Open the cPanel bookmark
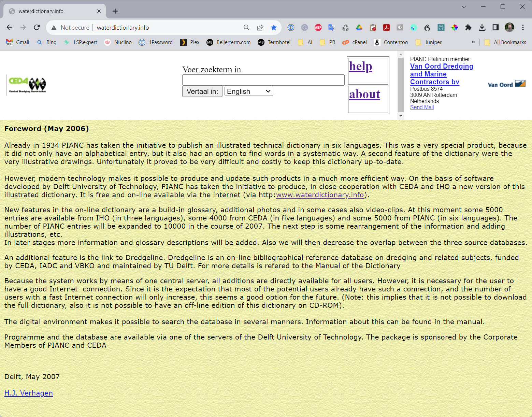 (355, 42)
